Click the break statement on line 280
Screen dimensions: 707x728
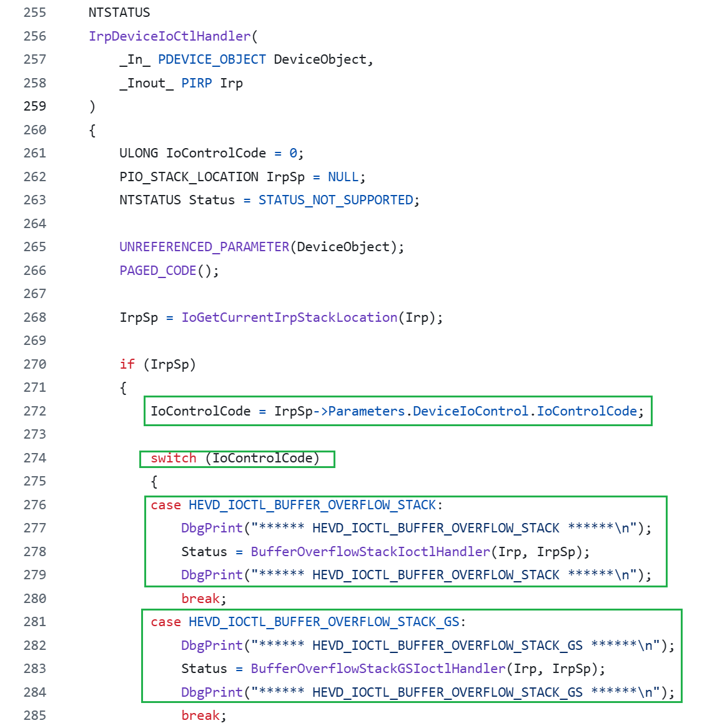tap(200, 599)
